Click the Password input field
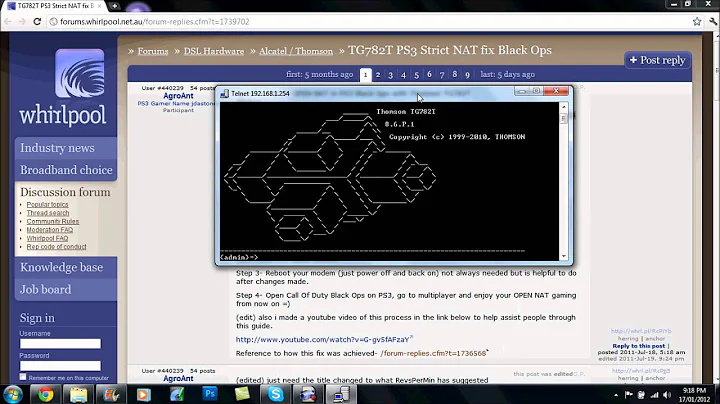 (60, 365)
